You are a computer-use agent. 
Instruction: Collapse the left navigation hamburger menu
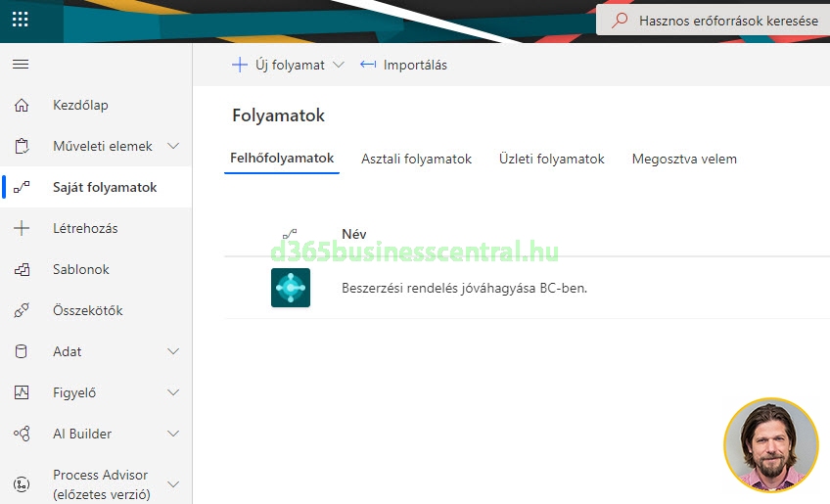pyautogui.click(x=21, y=65)
